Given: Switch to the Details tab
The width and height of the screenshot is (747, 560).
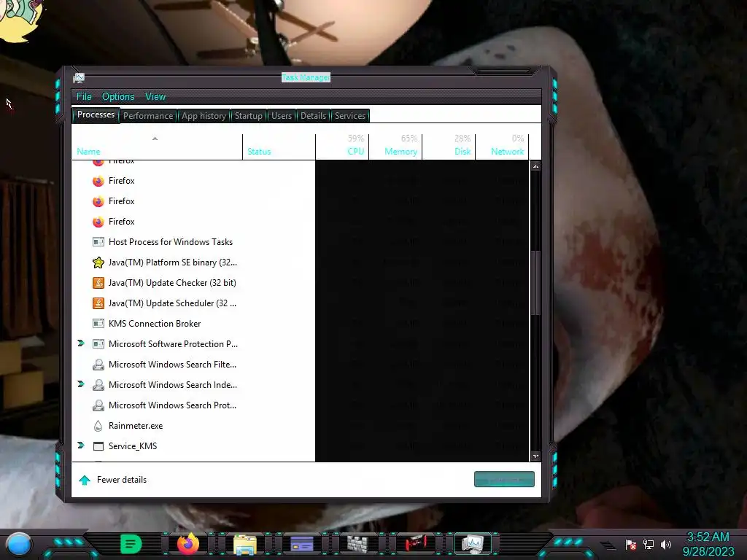Looking at the screenshot, I should click(x=314, y=116).
